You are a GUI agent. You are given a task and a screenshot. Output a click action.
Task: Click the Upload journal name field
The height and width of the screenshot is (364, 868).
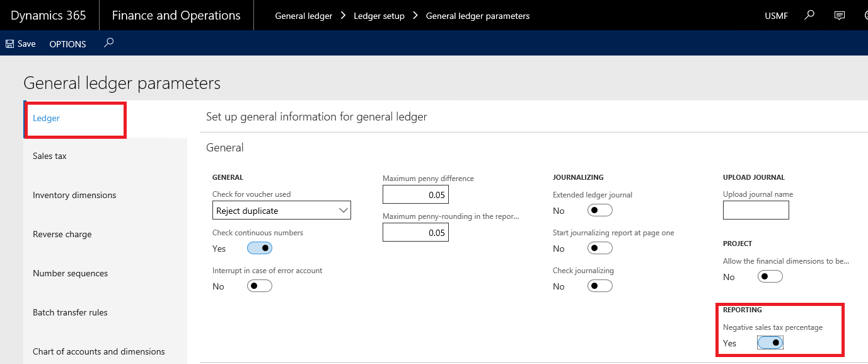coord(756,210)
